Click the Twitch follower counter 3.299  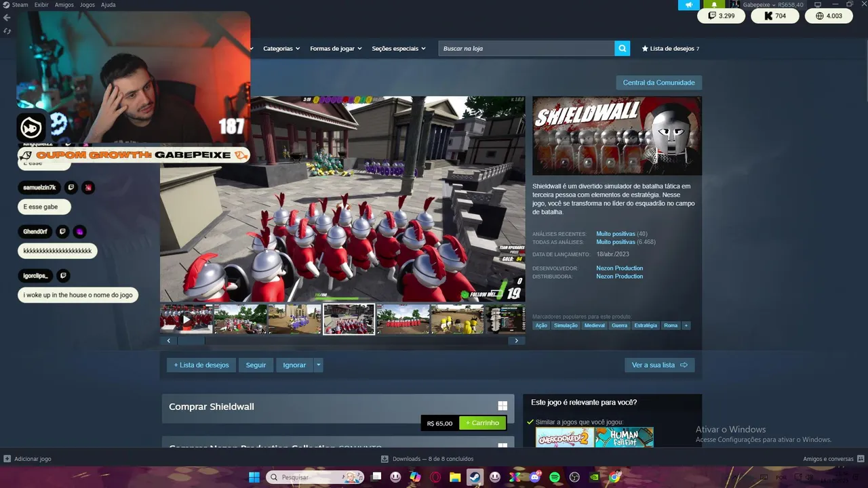coord(722,16)
